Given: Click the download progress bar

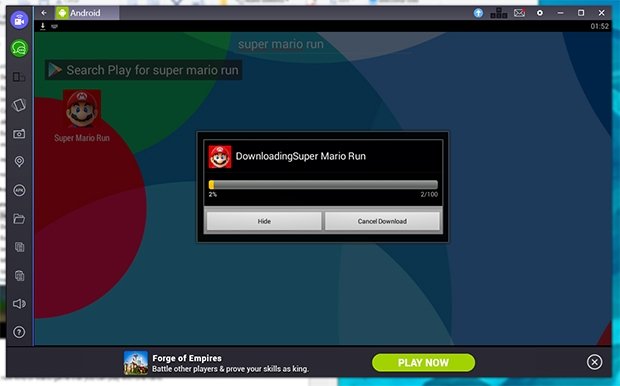Looking at the screenshot, I should tap(323, 185).
